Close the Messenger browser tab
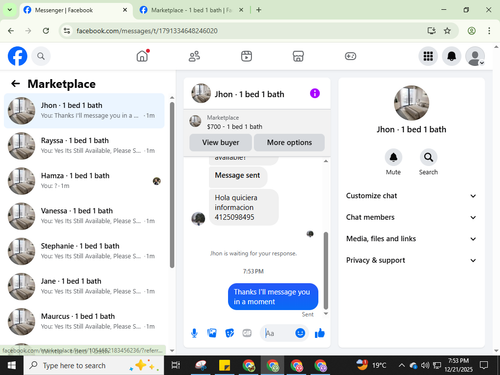The height and width of the screenshot is (375, 500). click(x=125, y=10)
